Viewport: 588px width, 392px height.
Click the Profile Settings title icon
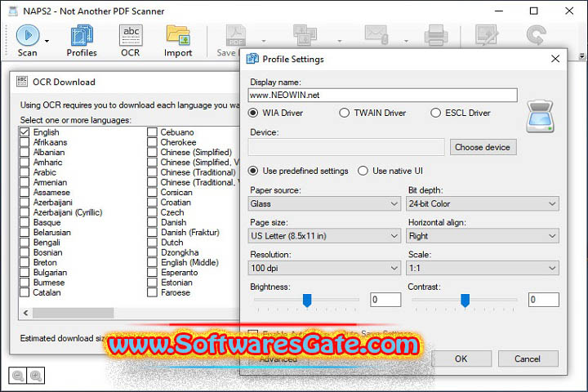252,59
